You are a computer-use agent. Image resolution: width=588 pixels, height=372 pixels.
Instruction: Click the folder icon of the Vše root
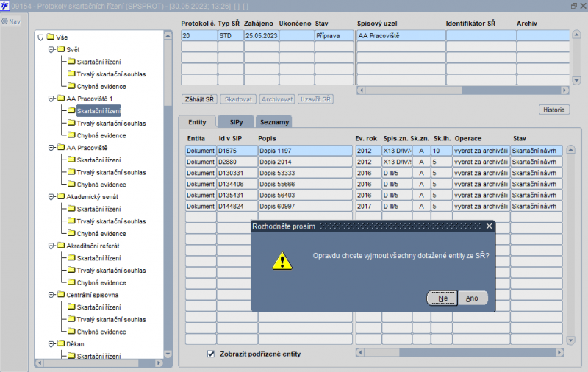[x=50, y=37]
